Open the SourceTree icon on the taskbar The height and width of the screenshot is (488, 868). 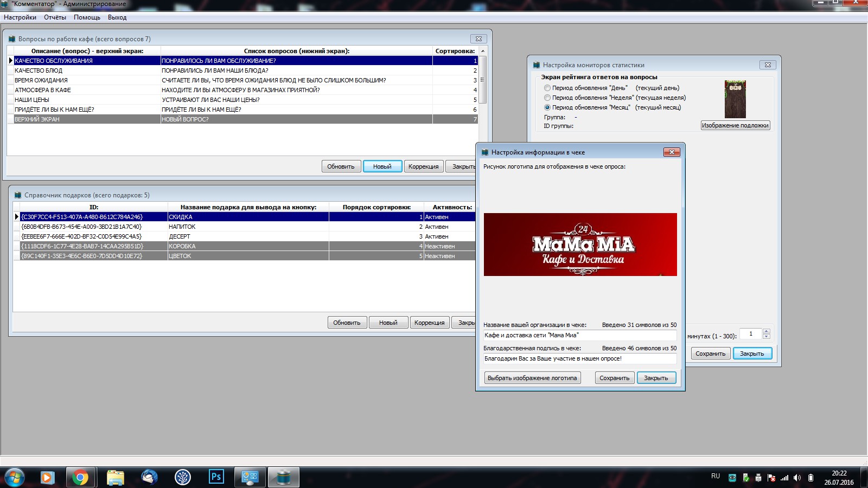click(x=183, y=477)
